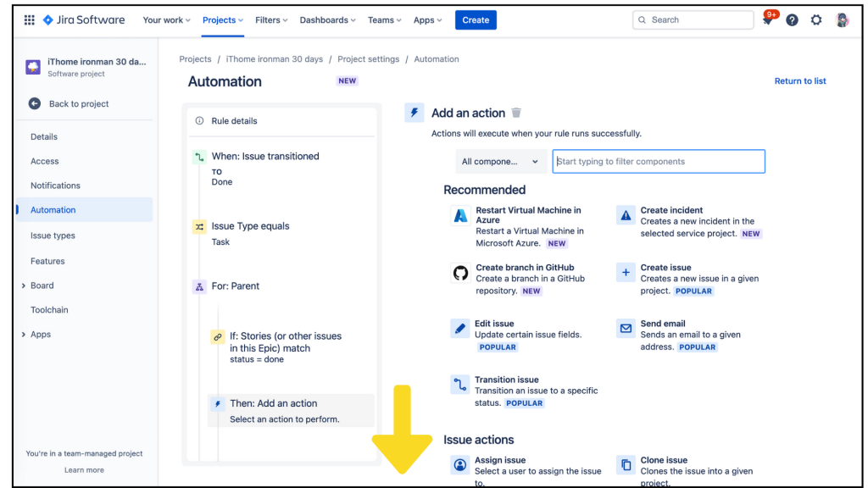This screenshot has width=868, height=488.
Task: Click the GitHub Create branch icon
Action: 460,273
